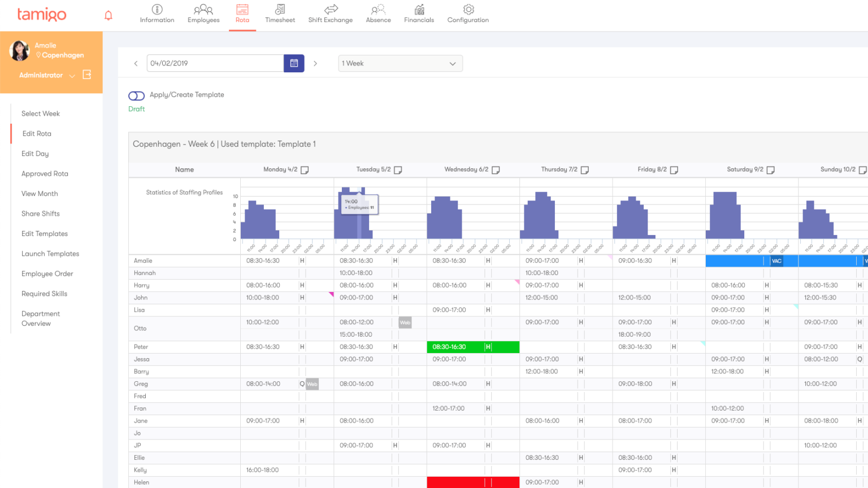Click the notification bell
Viewport: 868px width, 488px height.
point(108,15)
